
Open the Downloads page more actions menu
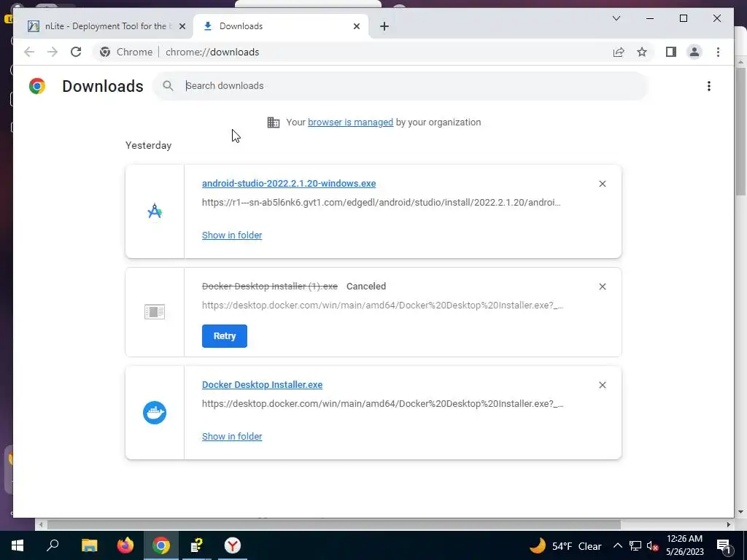(x=709, y=86)
